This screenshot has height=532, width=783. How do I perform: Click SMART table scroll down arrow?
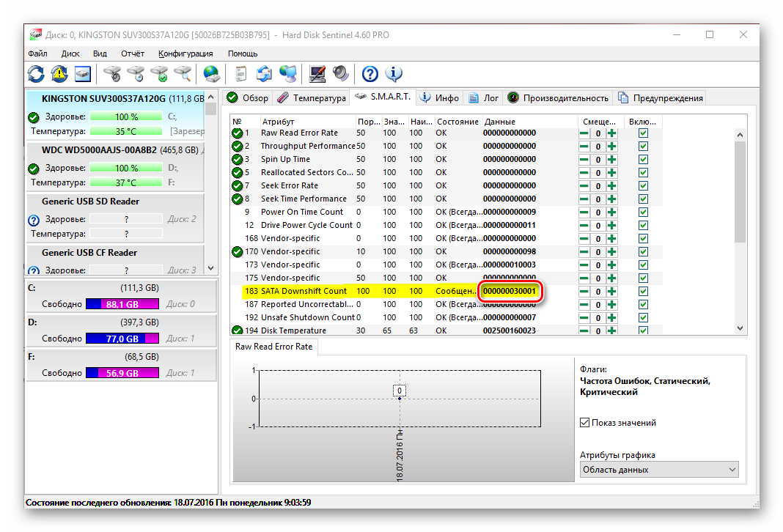click(x=740, y=328)
